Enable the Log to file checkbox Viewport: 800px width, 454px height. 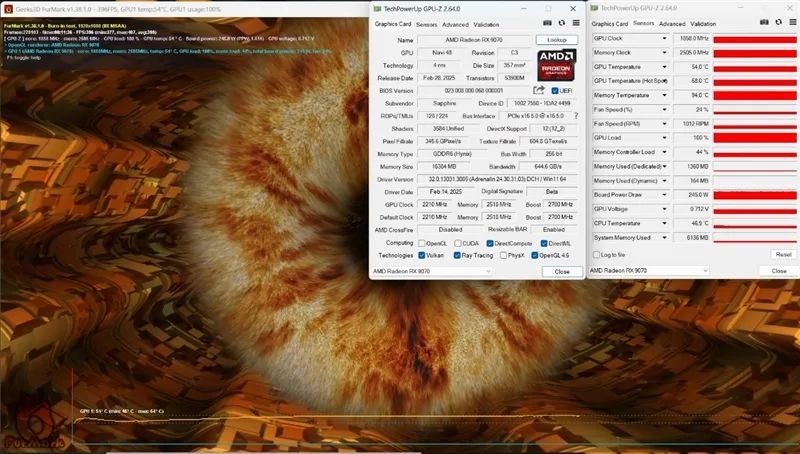point(596,255)
